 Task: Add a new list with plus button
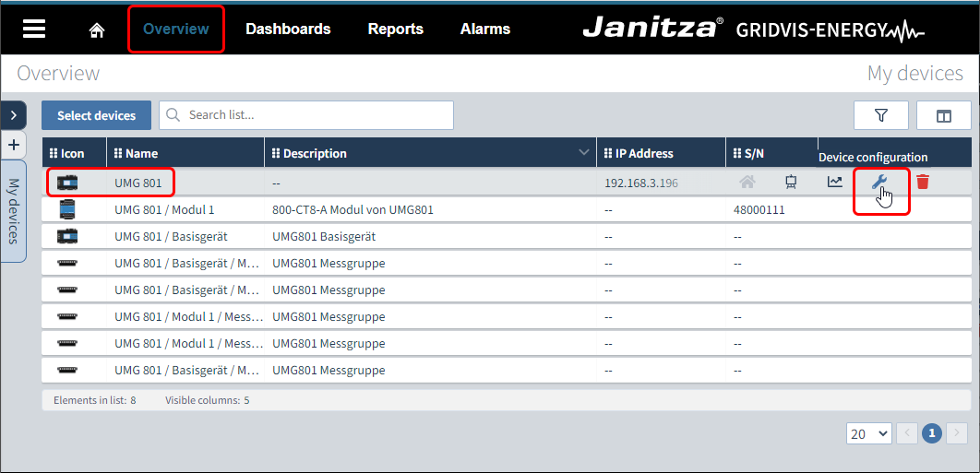[13, 145]
